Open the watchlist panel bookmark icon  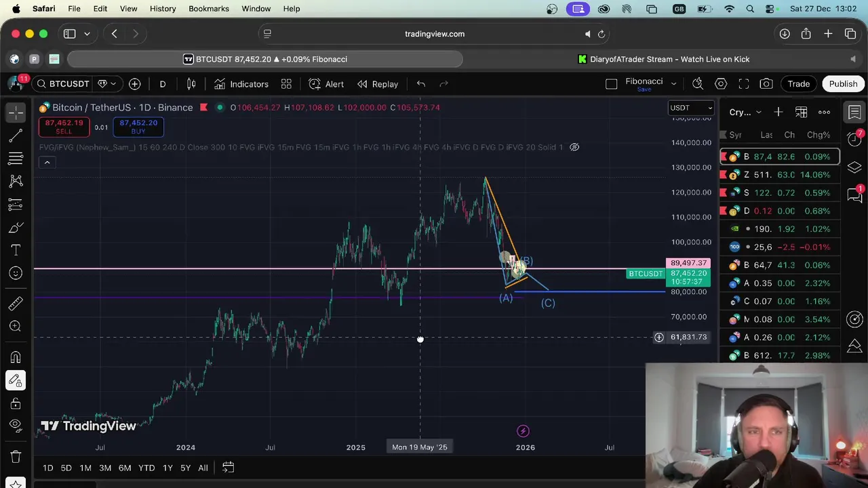(x=854, y=112)
